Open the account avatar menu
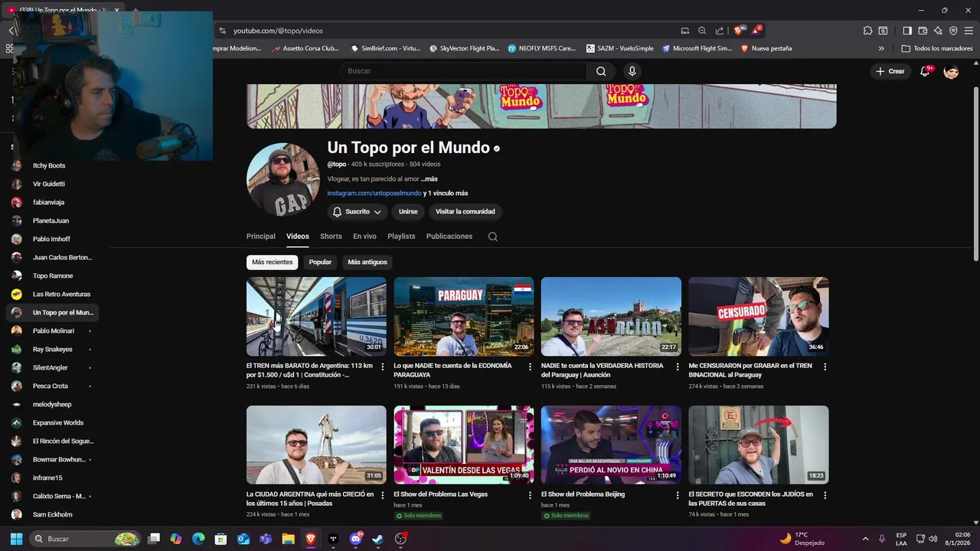 click(951, 71)
